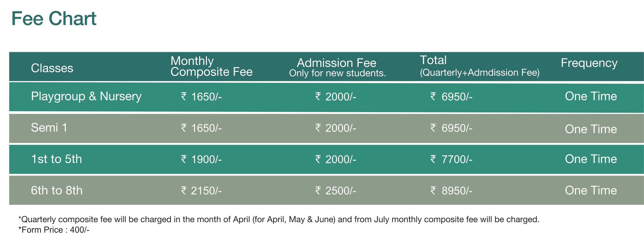Click the Monthly Composite Fee header
This screenshot has width=644, height=233.
coord(211,66)
